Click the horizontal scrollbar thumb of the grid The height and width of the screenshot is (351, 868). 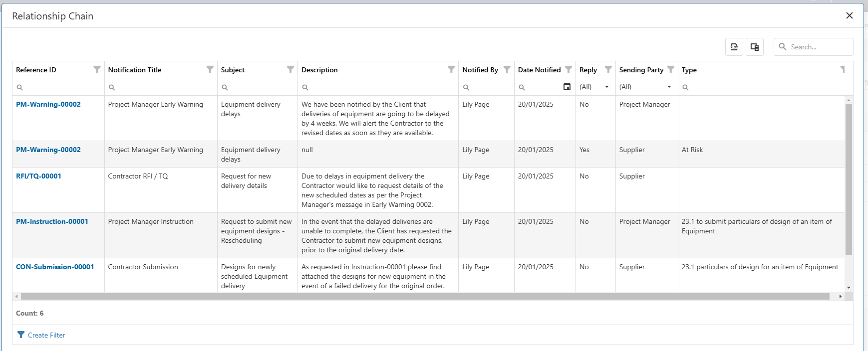[425, 296]
